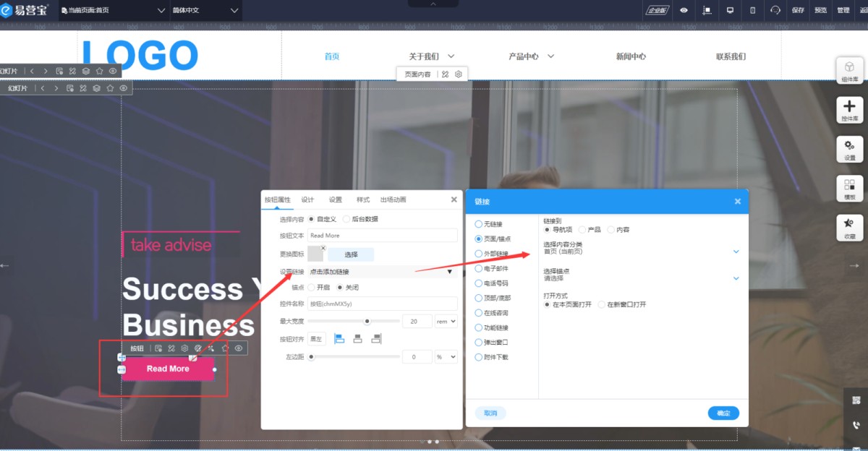
Task: Select 外部链接 radio option
Action: tap(492, 254)
